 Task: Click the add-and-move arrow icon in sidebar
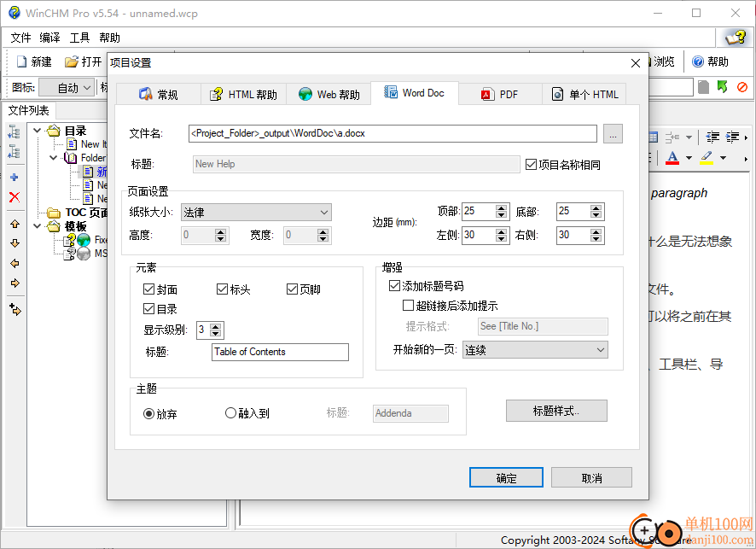15,309
